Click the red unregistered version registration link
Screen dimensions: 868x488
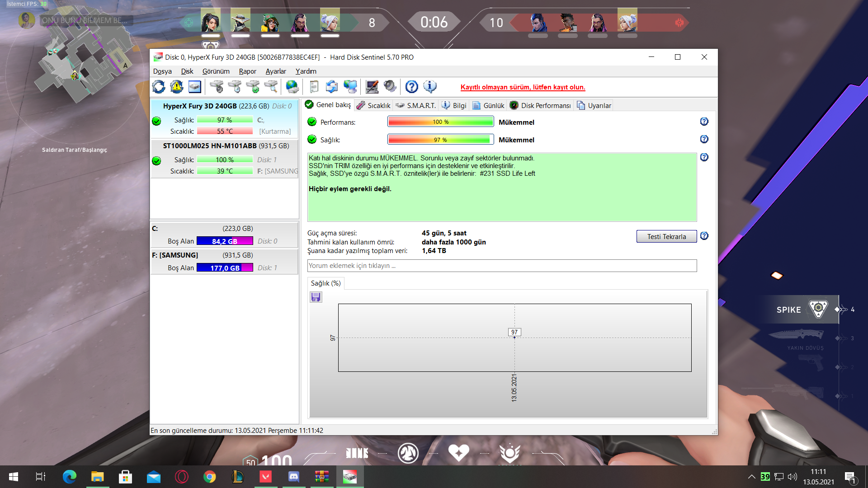pyautogui.click(x=523, y=87)
